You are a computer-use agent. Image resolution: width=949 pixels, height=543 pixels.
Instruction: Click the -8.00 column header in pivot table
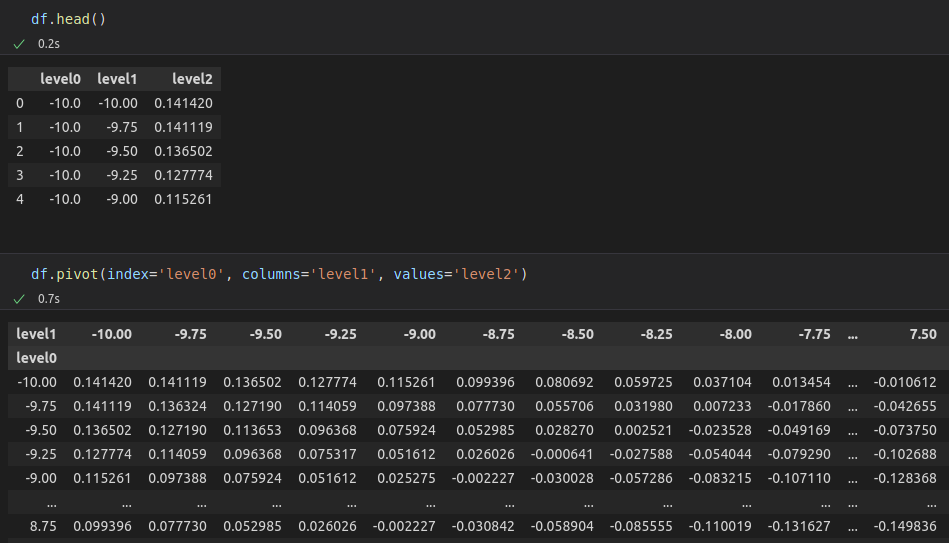click(736, 334)
